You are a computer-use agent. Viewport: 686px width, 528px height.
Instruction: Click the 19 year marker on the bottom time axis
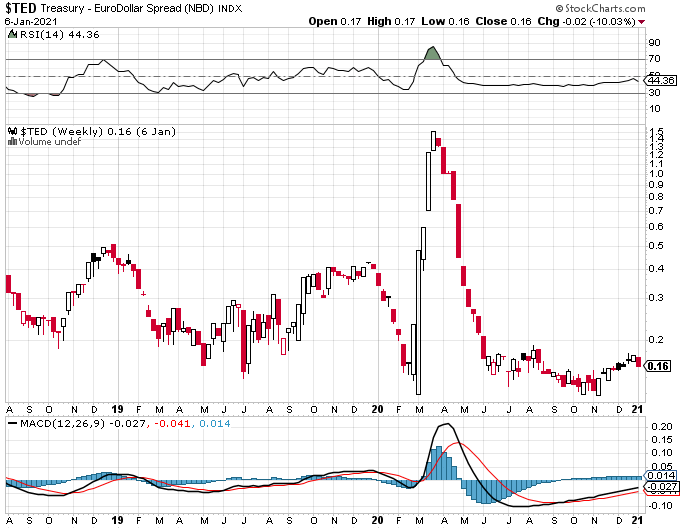pos(117,519)
